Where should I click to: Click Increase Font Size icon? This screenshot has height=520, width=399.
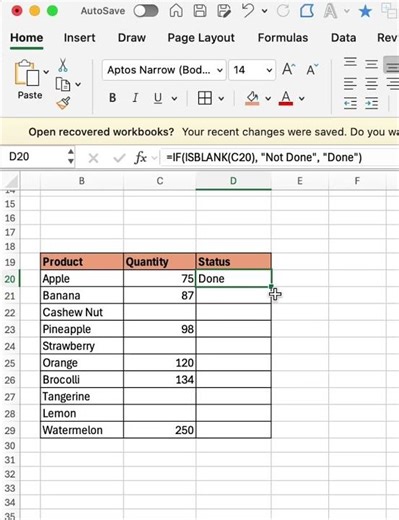tap(288, 70)
